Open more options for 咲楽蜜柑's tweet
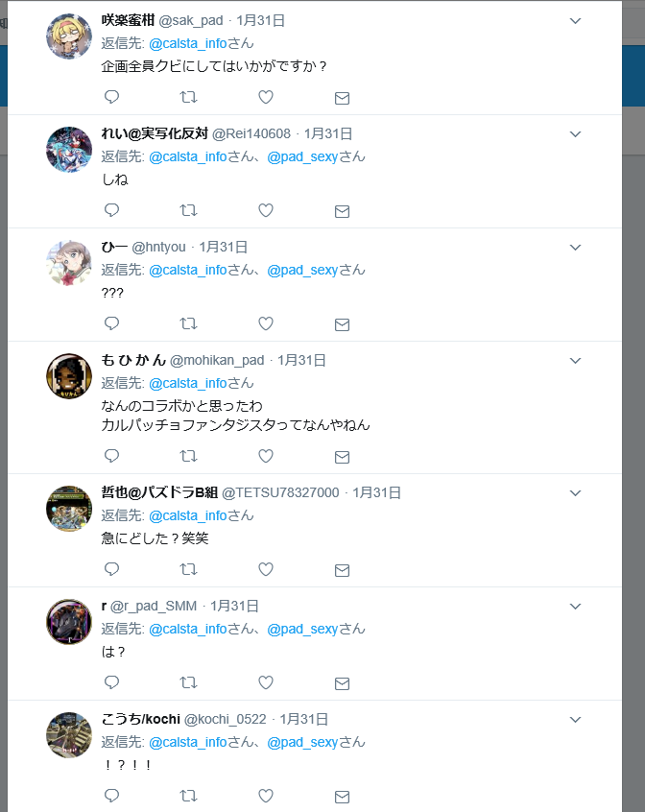 coord(576,21)
